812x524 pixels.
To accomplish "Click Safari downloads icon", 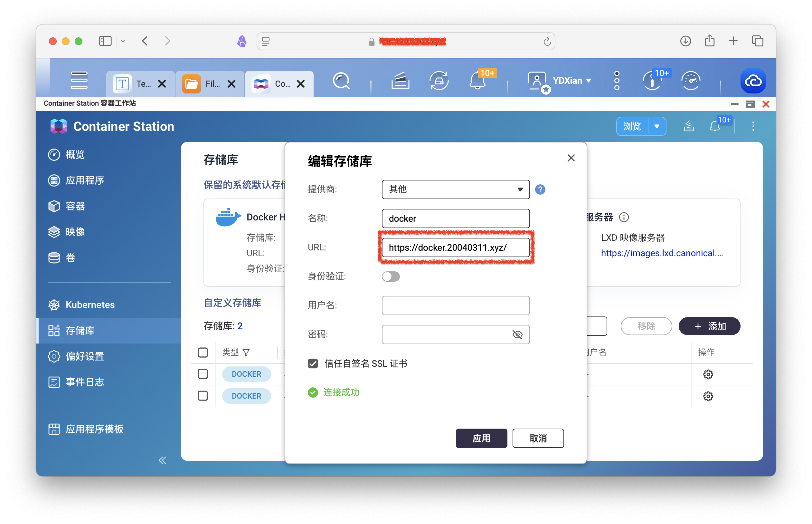I will (685, 41).
